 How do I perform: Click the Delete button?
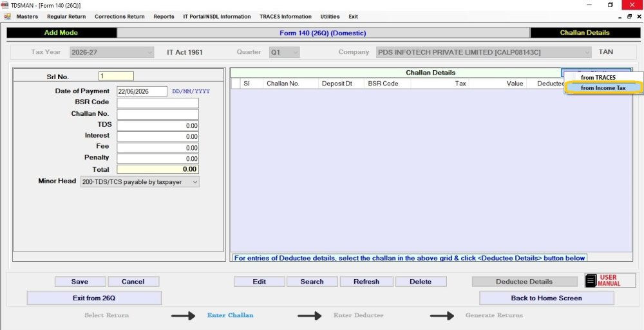click(x=421, y=282)
